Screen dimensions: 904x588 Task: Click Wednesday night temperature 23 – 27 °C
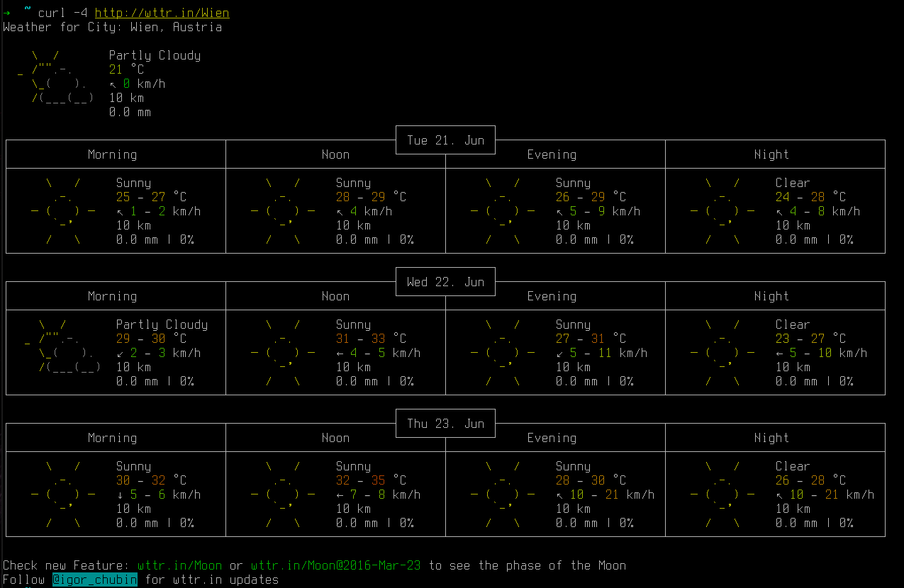point(811,339)
